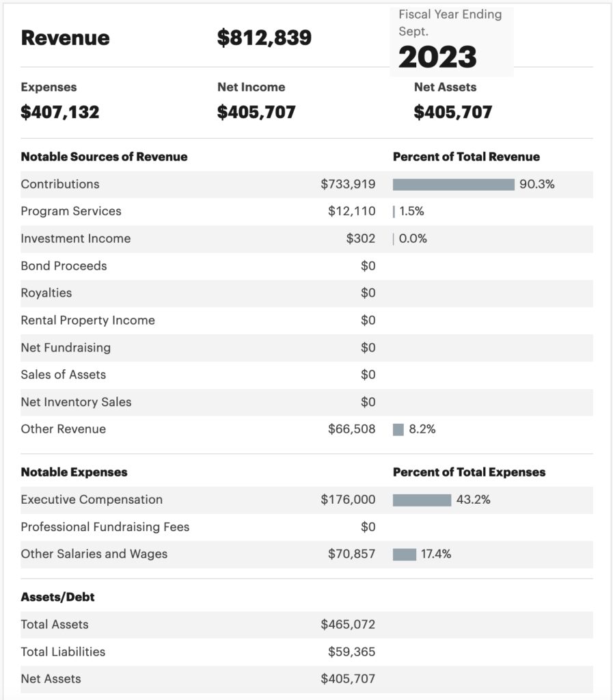Click the Rental Property Income row
The image size is (613, 700).
click(x=306, y=321)
